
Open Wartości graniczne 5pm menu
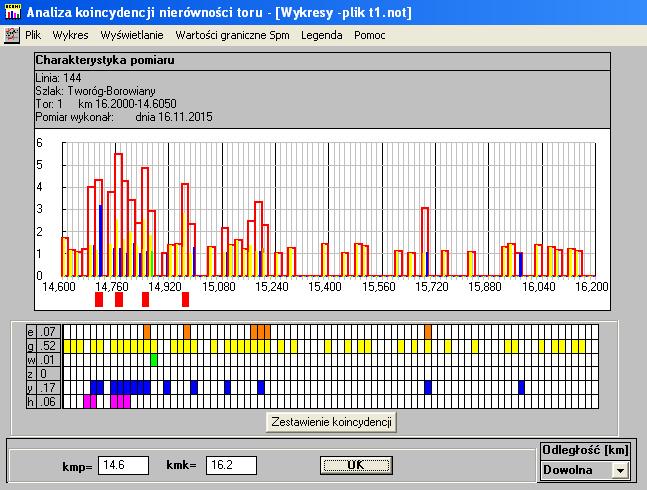[x=232, y=35]
